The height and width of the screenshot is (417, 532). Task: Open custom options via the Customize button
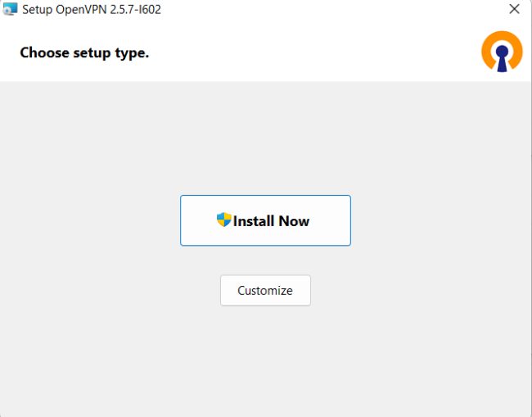[x=265, y=290]
